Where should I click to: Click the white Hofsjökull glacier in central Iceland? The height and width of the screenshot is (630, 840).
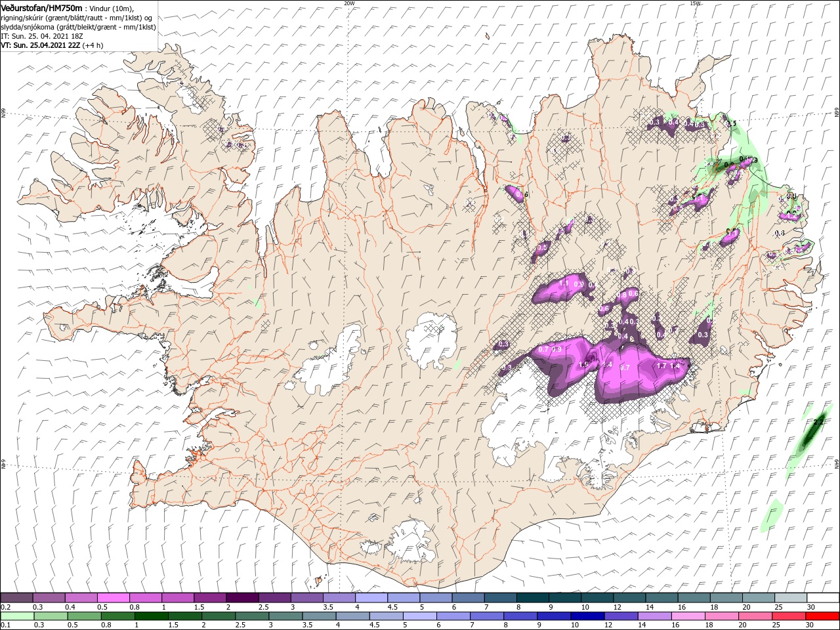(432, 340)
